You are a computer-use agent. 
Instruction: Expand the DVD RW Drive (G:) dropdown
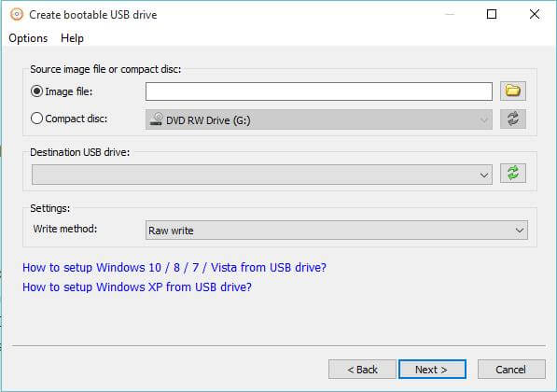click(x=319, y=119)
